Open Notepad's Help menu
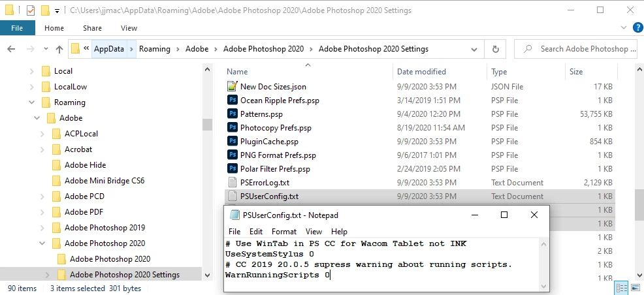 [x=339, y=232]
